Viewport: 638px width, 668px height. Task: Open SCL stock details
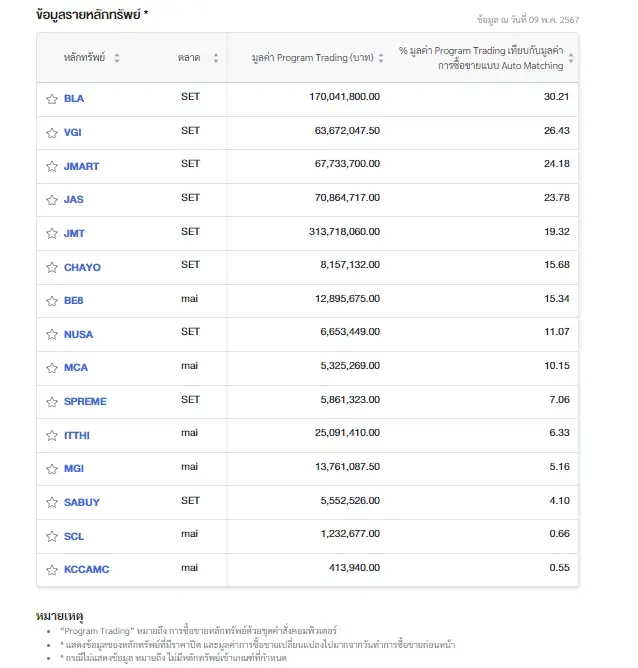pyautogui.click(x=74, y=536)
